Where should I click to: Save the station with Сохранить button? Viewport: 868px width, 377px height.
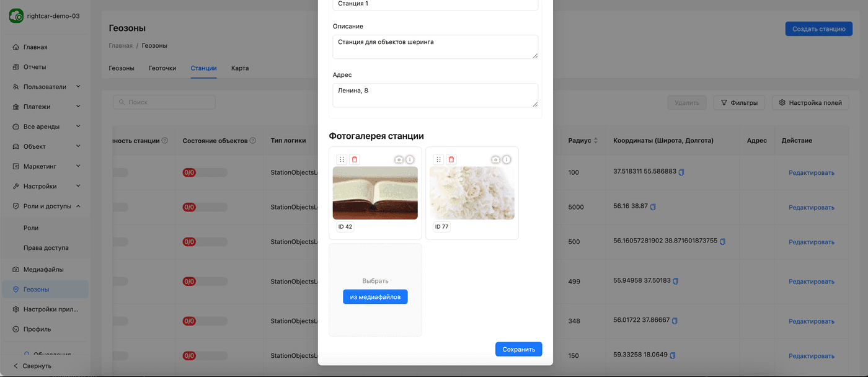point(518,349)
